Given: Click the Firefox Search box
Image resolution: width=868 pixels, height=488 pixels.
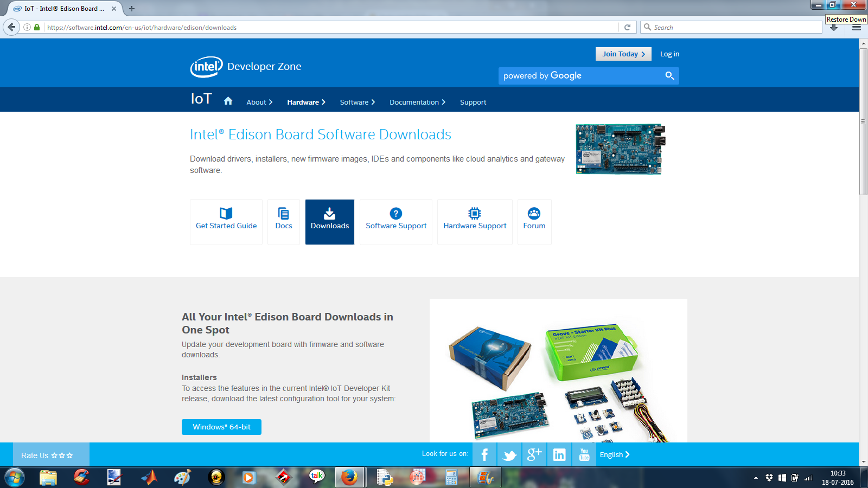Looking at the screenshot, I should tap(731, 27).
